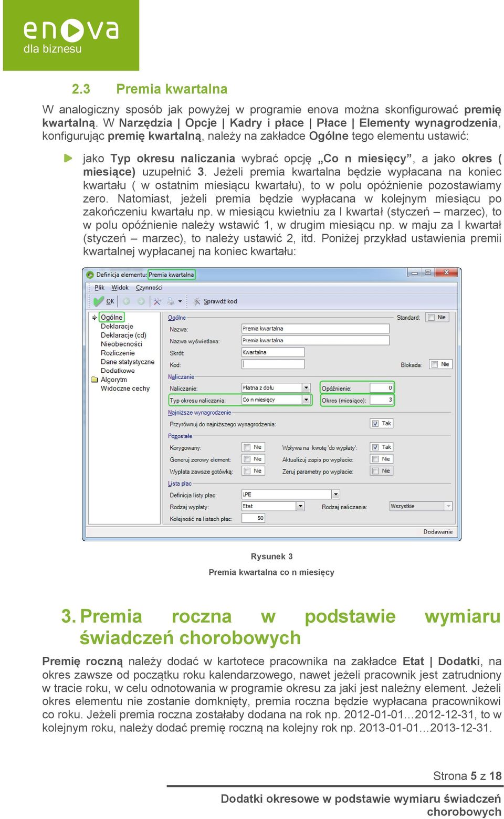Click the Skrót input field

tap(273, 352)
